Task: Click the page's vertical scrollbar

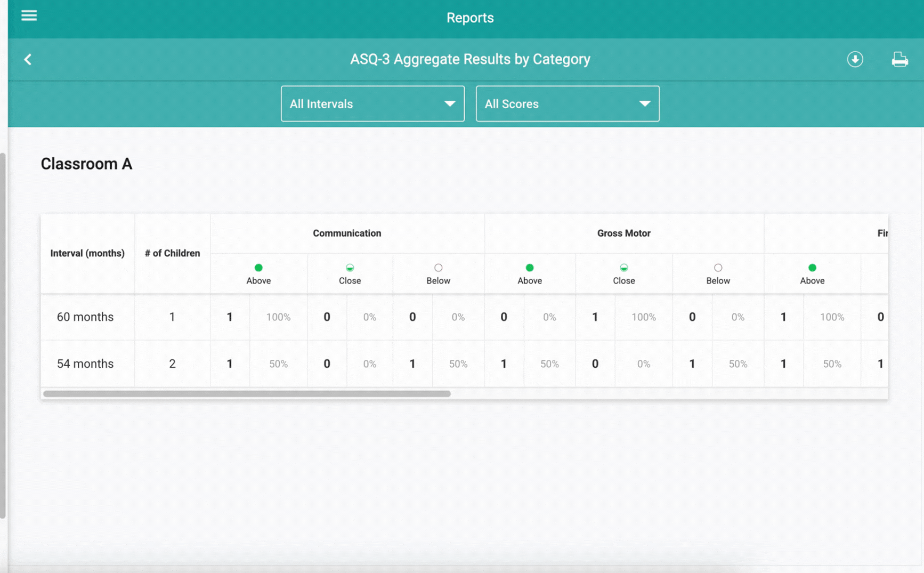Action: [3, 336]
